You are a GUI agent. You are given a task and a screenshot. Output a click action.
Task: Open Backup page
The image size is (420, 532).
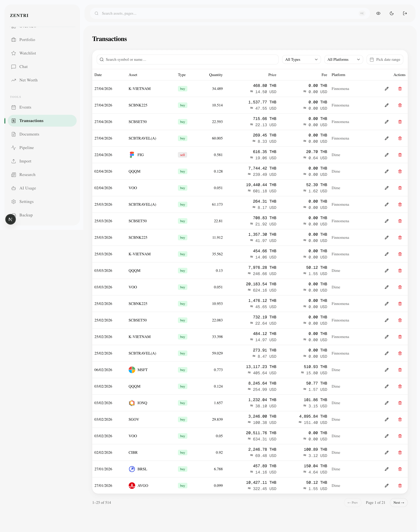[42, 215]
